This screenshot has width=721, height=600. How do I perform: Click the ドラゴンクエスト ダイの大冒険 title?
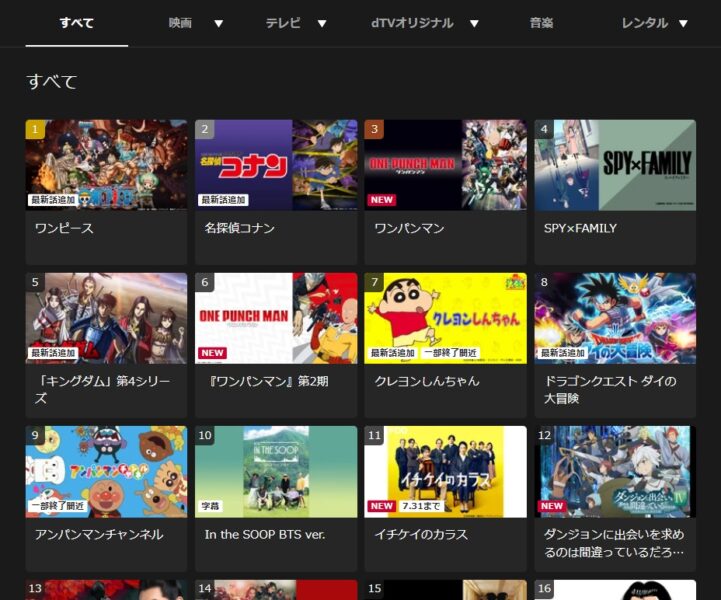610,389
